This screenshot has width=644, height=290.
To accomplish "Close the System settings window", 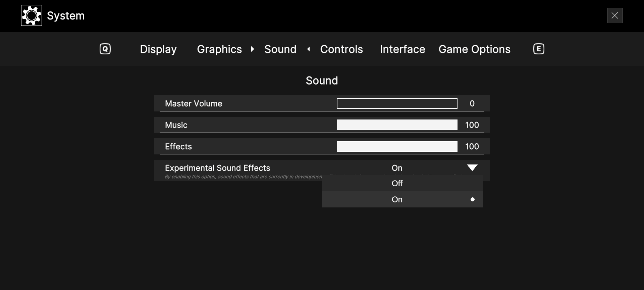I will coord(614,15).
